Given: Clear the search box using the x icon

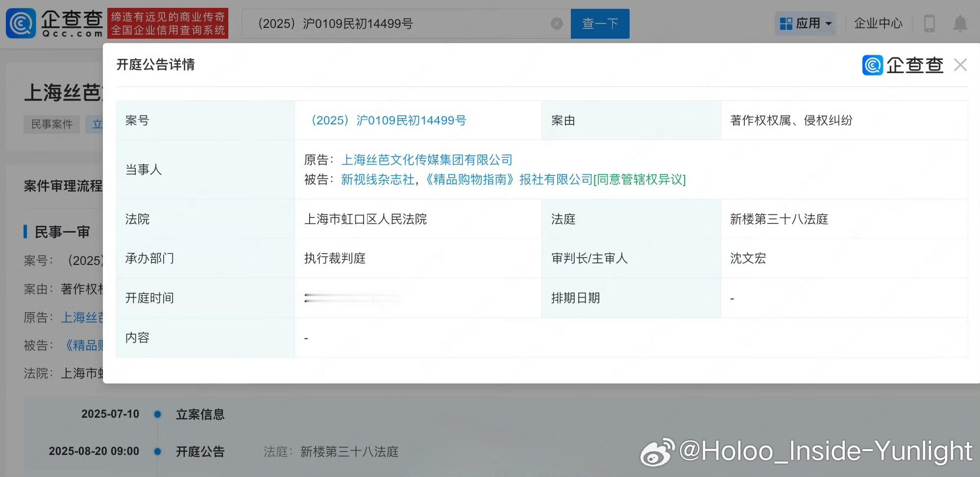Looking at the screenshot, I should [556, 23].
